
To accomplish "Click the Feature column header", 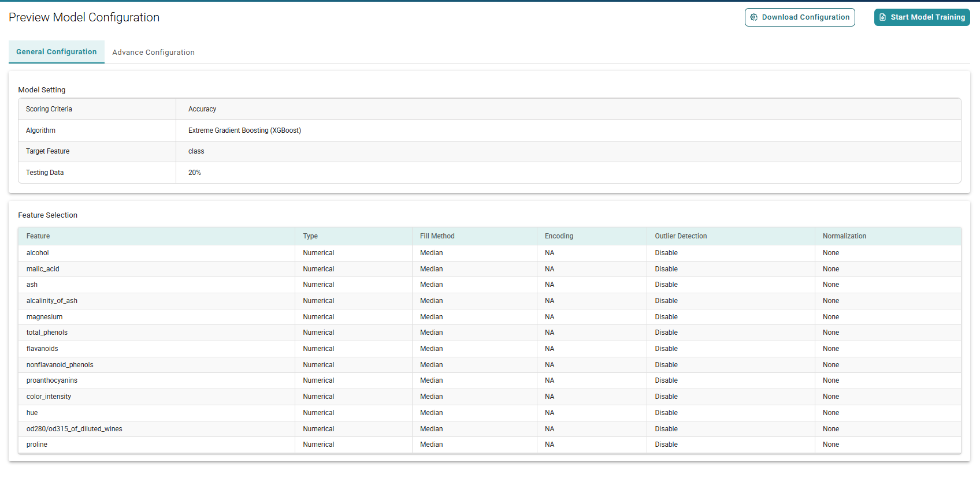I will (x=38, y=236).
